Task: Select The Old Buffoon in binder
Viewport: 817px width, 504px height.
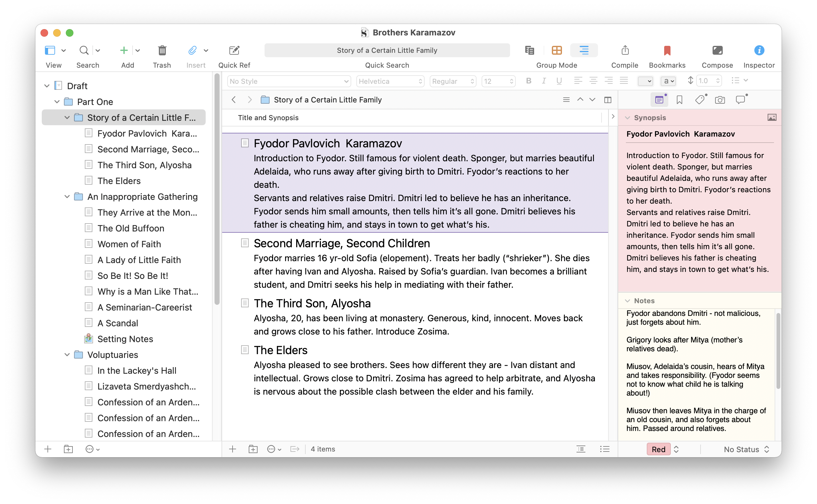Action: coord(131,228)
